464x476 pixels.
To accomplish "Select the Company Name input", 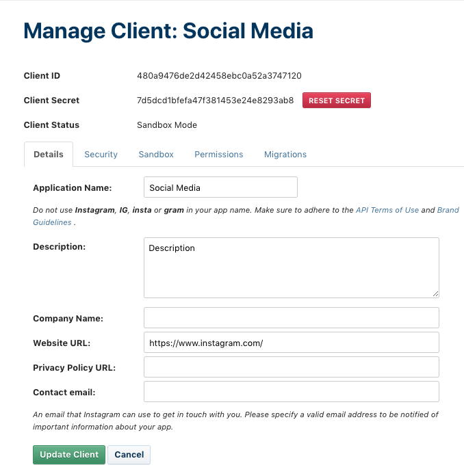I will pos(291,317).
